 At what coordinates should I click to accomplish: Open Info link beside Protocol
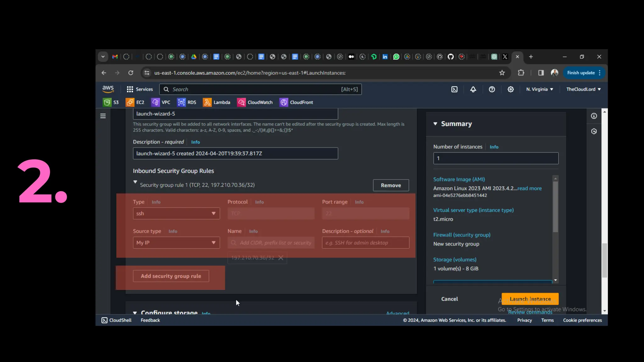259,202
